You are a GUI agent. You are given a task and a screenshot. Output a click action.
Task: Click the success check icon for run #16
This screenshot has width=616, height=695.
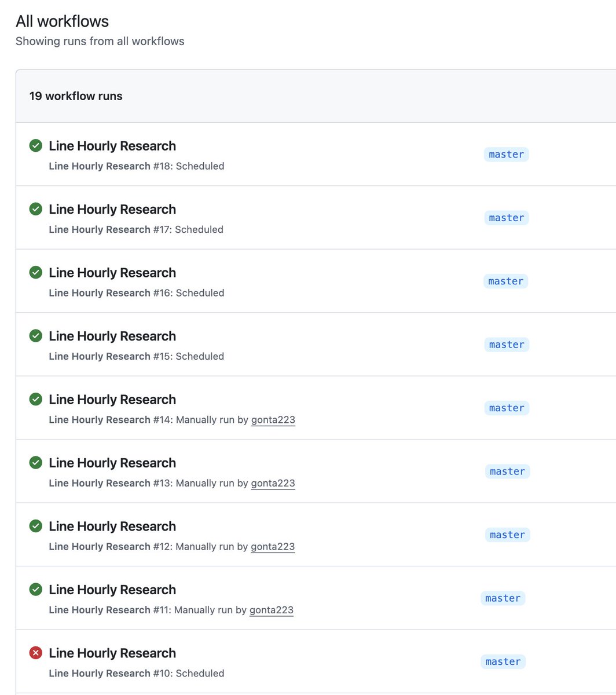point(36,273)
